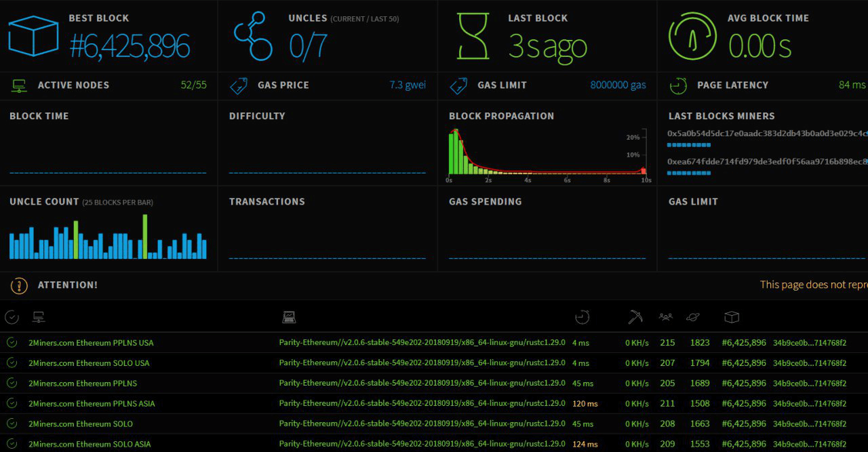This screenshot has height=452, width=868.
Task: Click the cube last block column icon
Action: pos(731,316)
